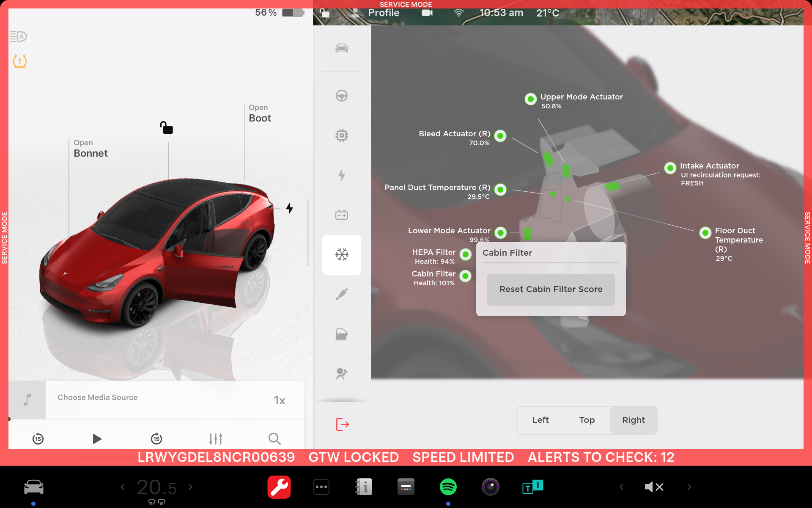Screen dimensions: 812x508
Task: Open the processor chip service section
Action: click(x=342, y=135)
